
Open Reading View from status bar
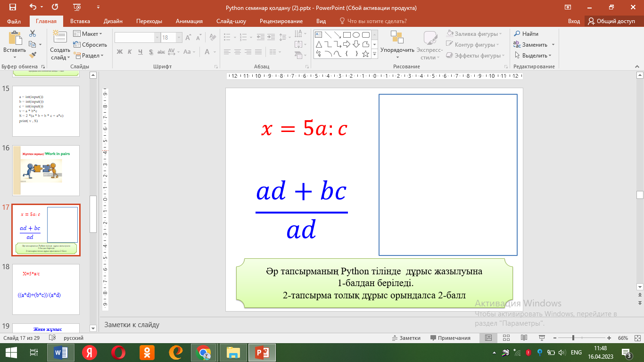tap(523, 338)
